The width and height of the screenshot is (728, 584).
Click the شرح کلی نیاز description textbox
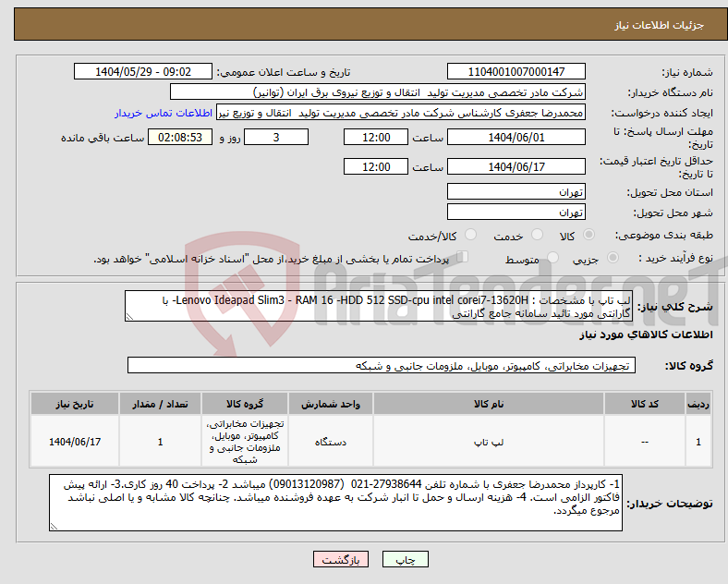[x=379, y=307]
